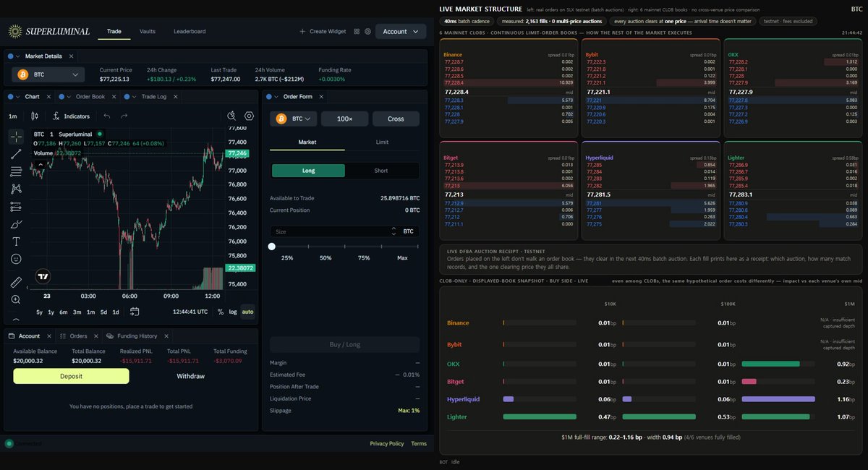Set the size slider to 50%
Screen dimensions: 868x470
(325, 257)
